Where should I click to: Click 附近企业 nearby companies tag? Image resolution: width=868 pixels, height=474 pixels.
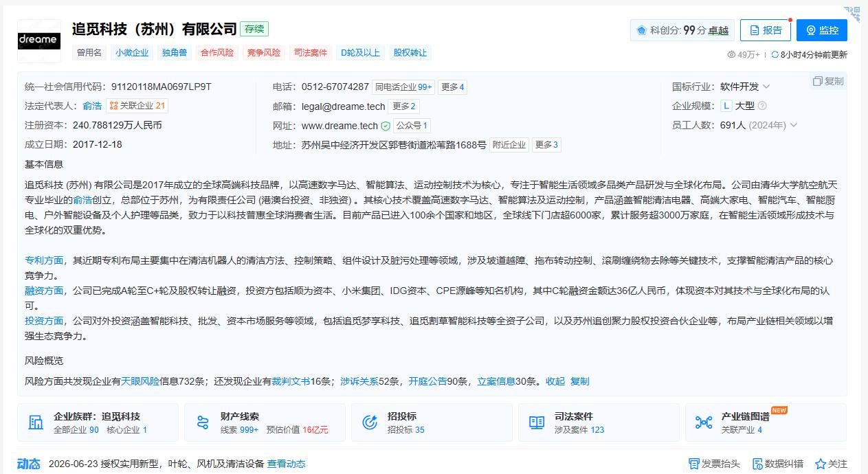click(x=509, y=145)
